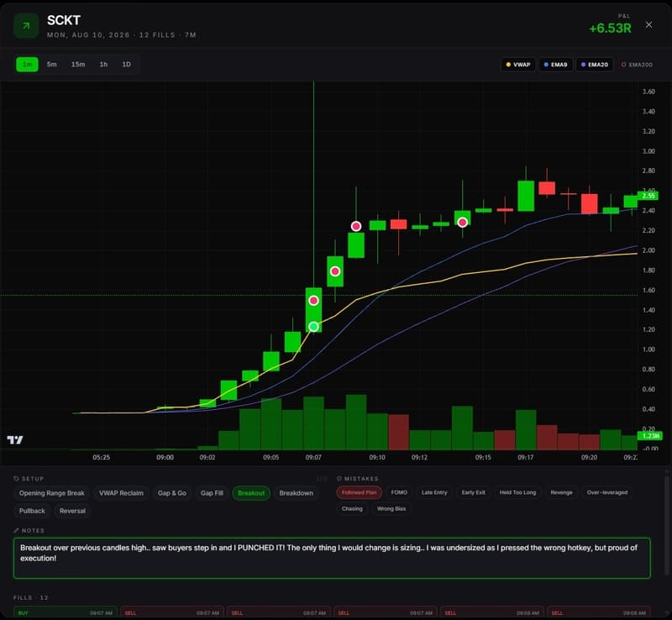Select the rightmost pink sell marker near 09:14
Viewport: 672px width, 620px height.
coord(463,222)
